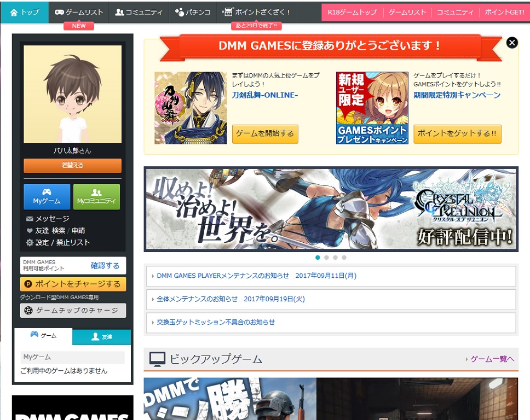
Task: Open ゲームリスト in the pink R18 bar
Action: click(x=407, y=12)
